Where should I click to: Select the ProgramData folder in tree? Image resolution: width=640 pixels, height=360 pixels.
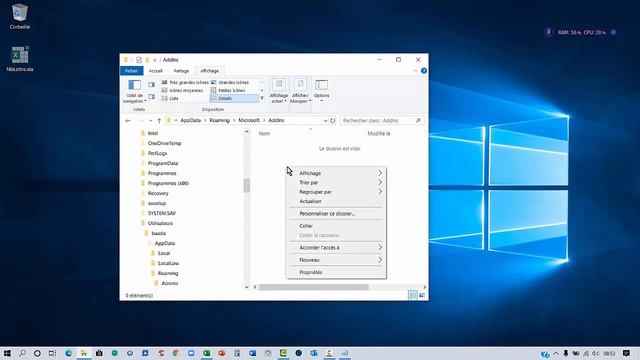[x=162, y=163]
